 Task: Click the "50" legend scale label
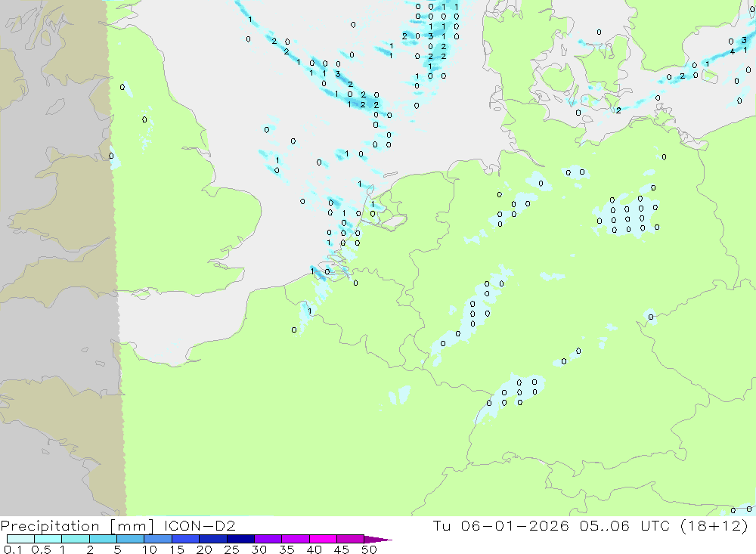coord(369,549)
